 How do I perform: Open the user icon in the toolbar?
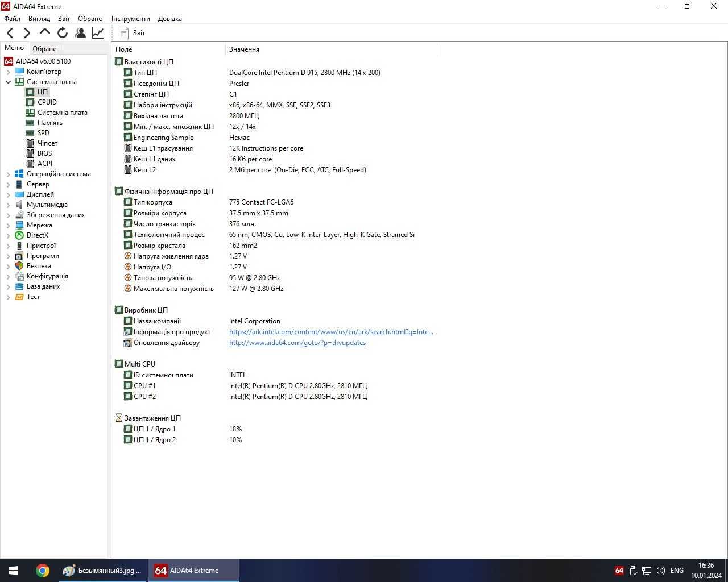click(x=80, y=33)
